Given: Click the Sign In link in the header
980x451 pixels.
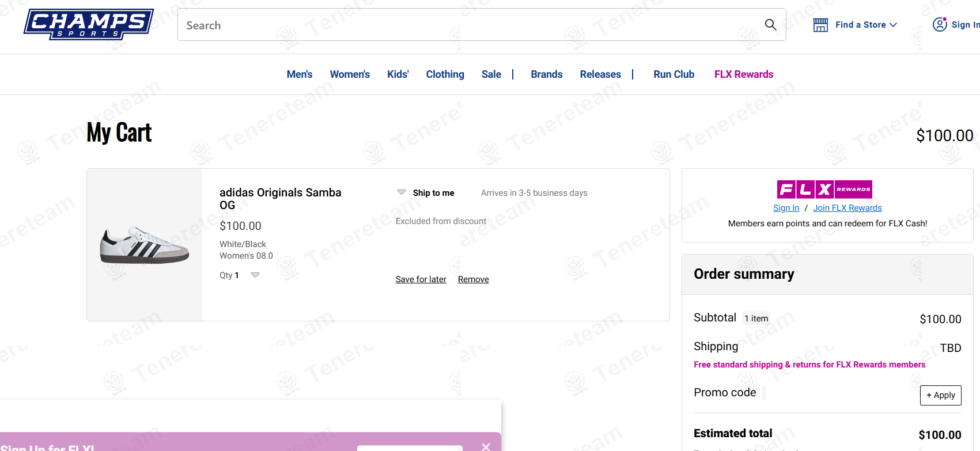Looking at the screenshot, I should 965,25.
